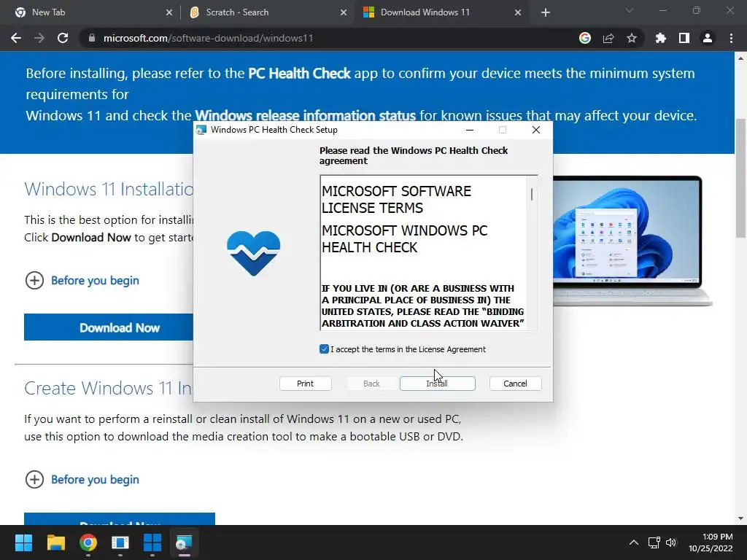Click Cancel in the setup dialog
This screenshot has height=560, width=747.
coord(516,384)
